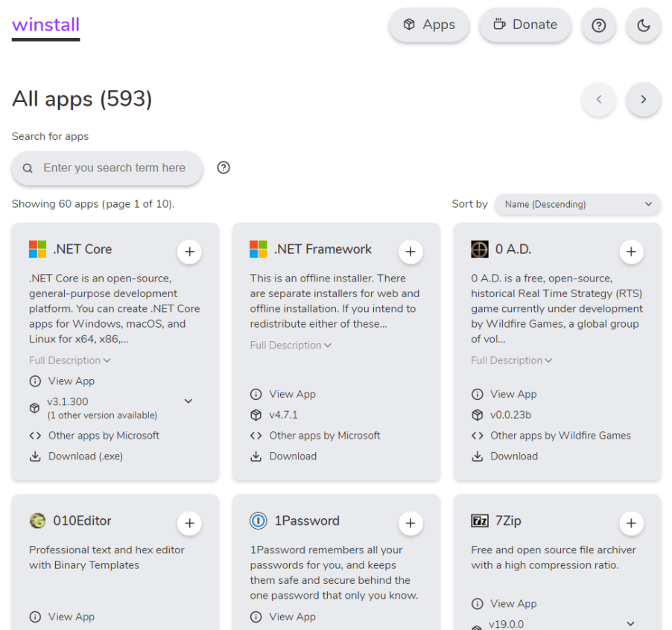The height and width of the screenshot is (630, 672).
Task: Focus the search term input field
Action: coord(107,168)
